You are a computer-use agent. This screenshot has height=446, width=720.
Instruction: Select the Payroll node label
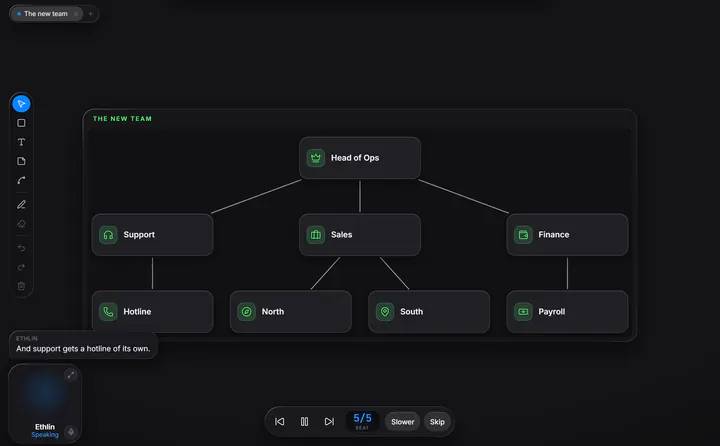pos(551,312)
